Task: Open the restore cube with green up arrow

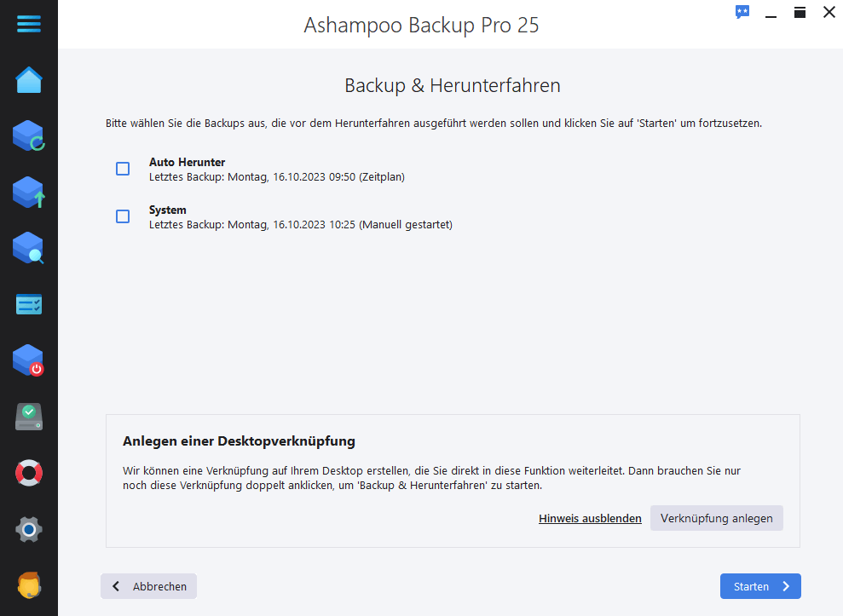Action: coord(28,193)
